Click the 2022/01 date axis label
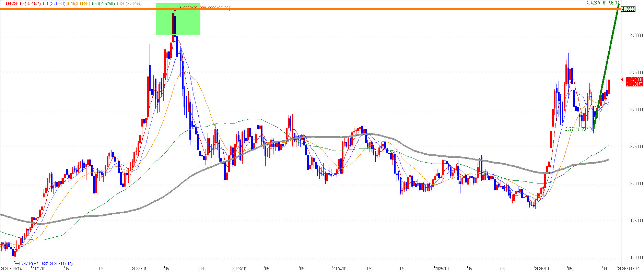Image resolution: width=644 pixels, height=272 pixels. [140, 269]
